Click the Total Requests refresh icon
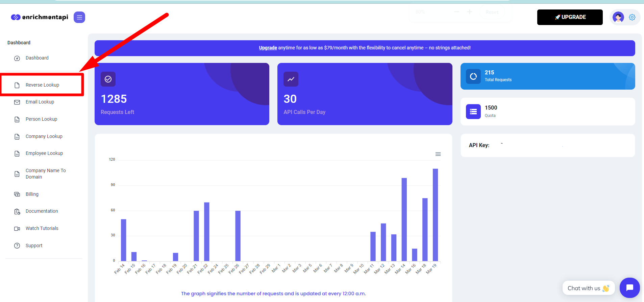Screen dimensions: 644x302 473,76
